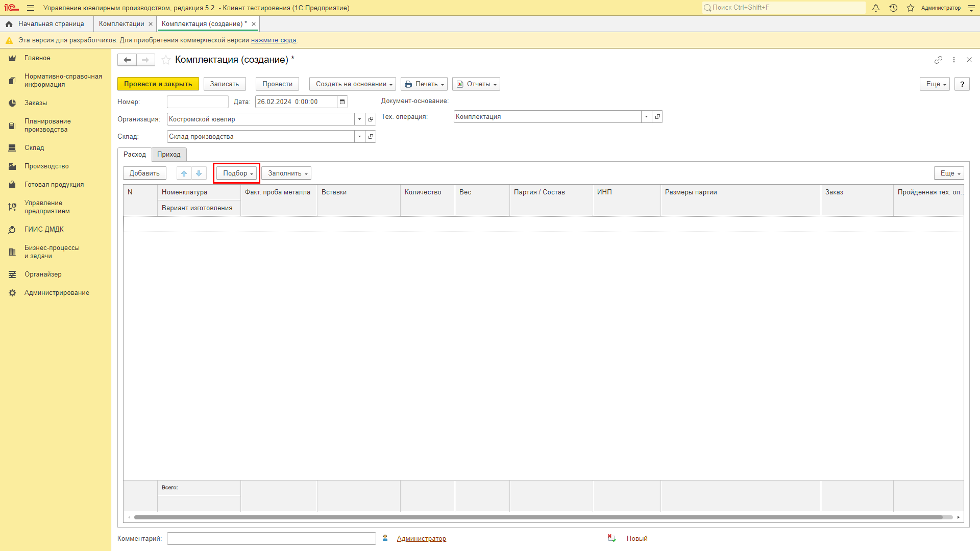
Task: Click the Записать button
Action: coord(225,84)
